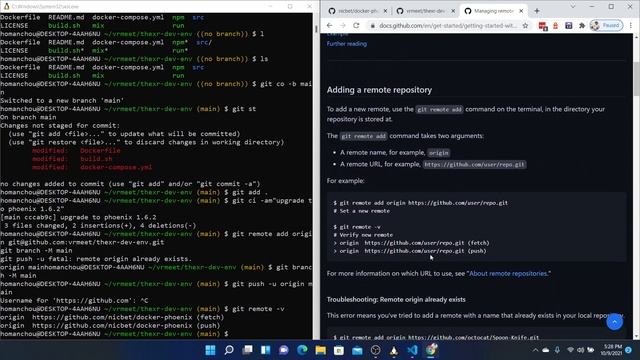The height and width of the screenshot is (360, 640).
Task: Open volume control from the tray
Action: click(580, 350)
